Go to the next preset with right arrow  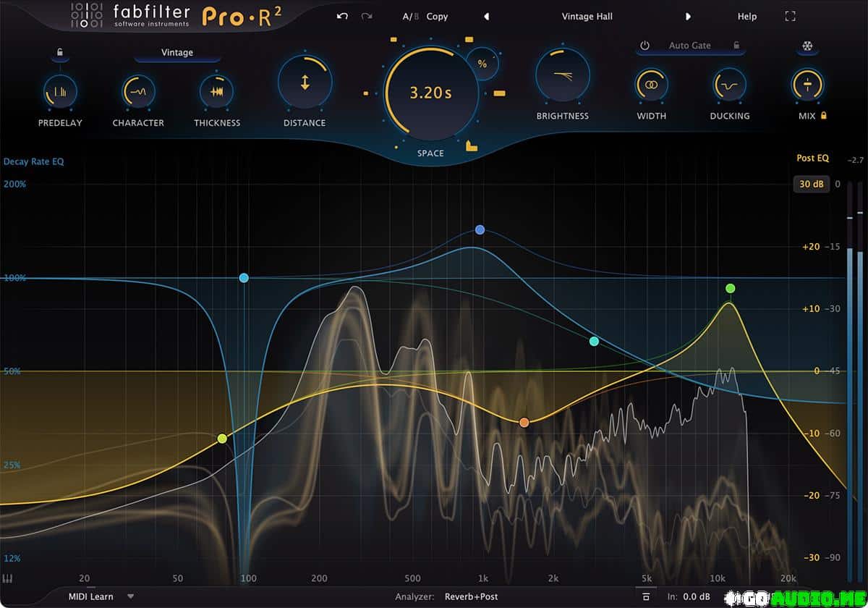tap(689, 16)
